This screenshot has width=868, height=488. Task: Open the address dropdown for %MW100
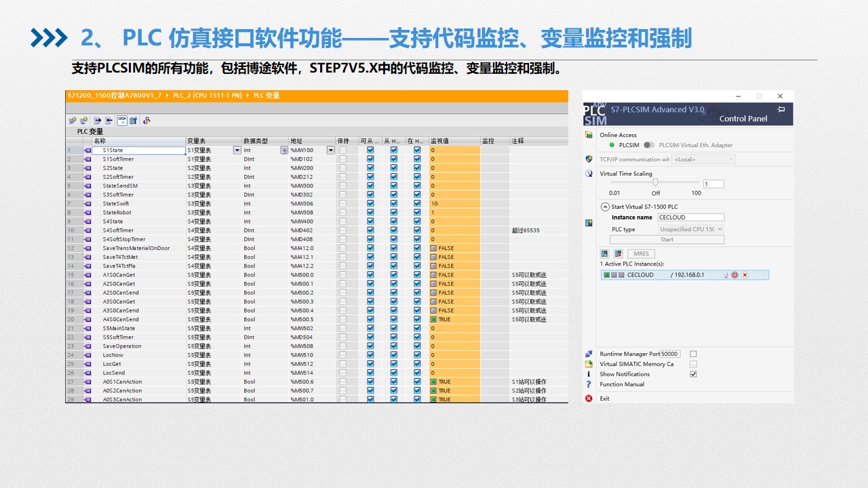[330, 150]
